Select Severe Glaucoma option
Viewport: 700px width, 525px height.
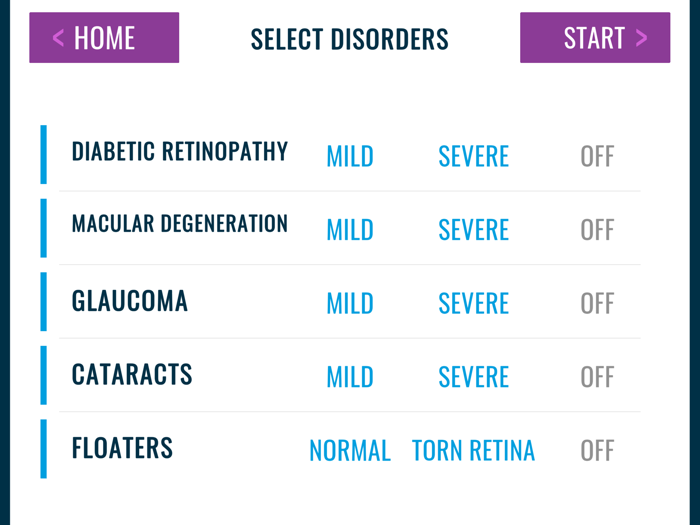click(473, 303)
